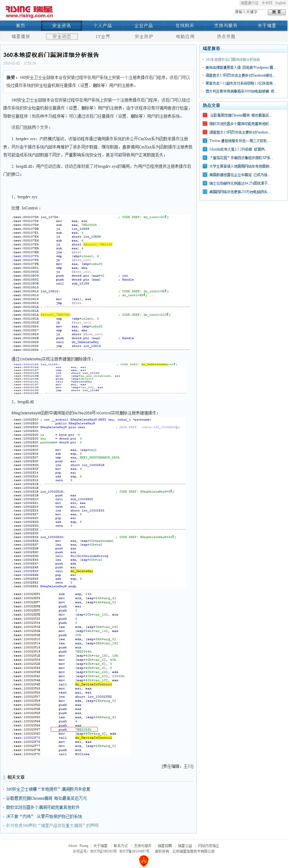Open the 美国数据泄露 hot article
The width and height of the screenshot is (289, 868).
240,175
